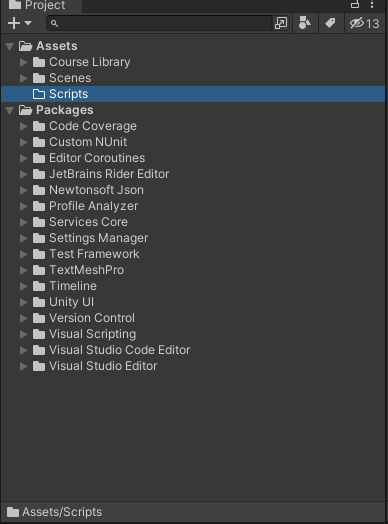Select the Code Coverage package
This screenshot has width=388, height=524.
click(93, 126)
